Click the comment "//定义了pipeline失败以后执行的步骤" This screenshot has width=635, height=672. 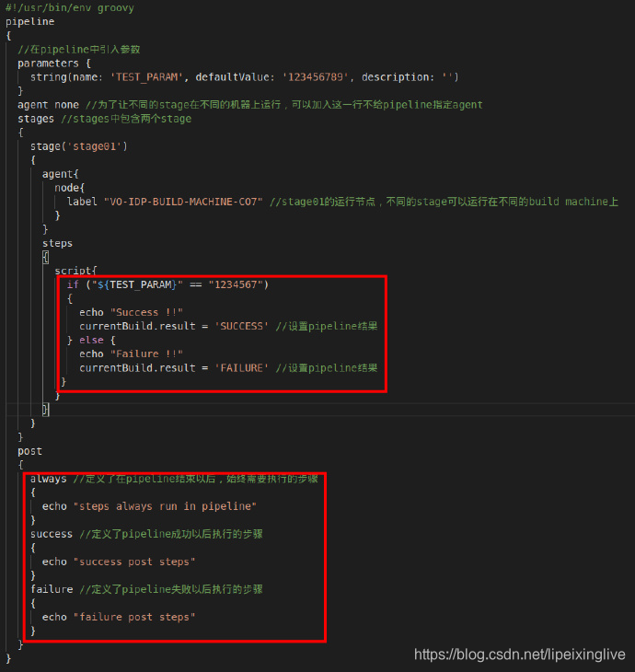(171, 590)
